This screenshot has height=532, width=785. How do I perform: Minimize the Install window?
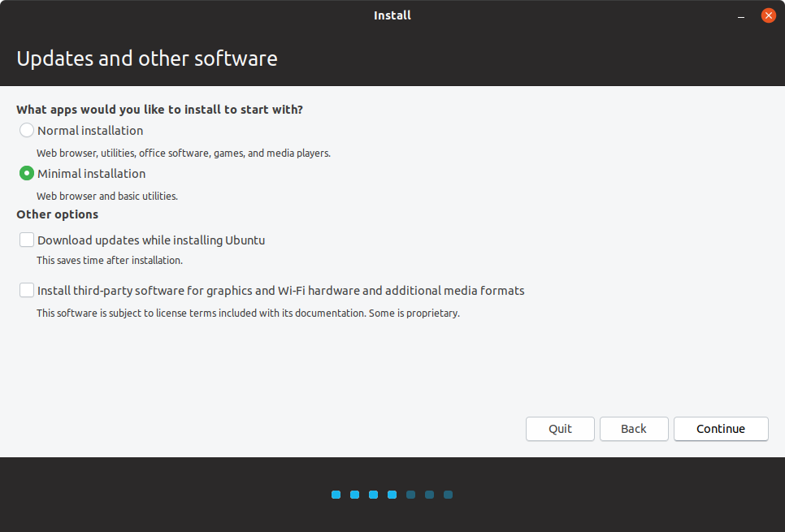coord(741,15)
